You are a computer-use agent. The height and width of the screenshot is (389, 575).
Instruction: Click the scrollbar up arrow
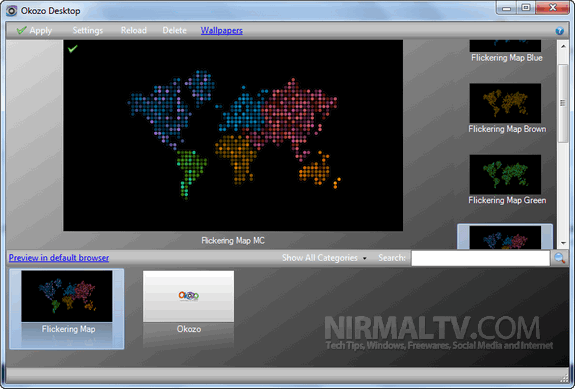pyautogui.click(x=563, y=46)
